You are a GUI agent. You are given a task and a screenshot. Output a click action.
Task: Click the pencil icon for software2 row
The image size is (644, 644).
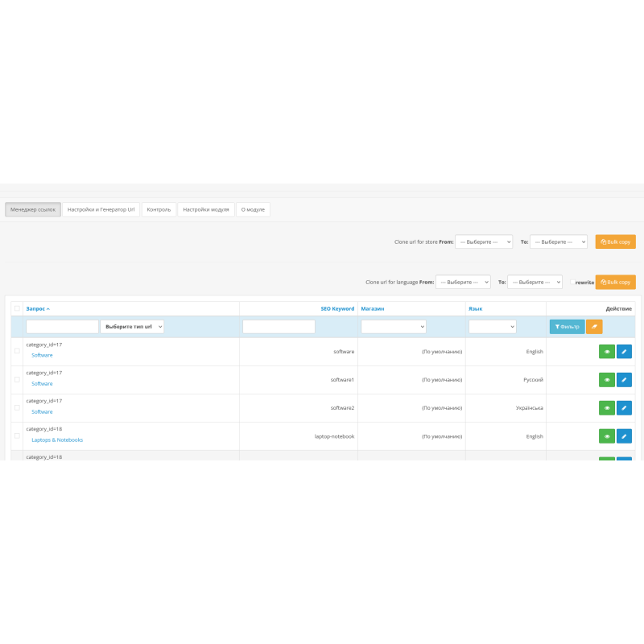point(624,408)
